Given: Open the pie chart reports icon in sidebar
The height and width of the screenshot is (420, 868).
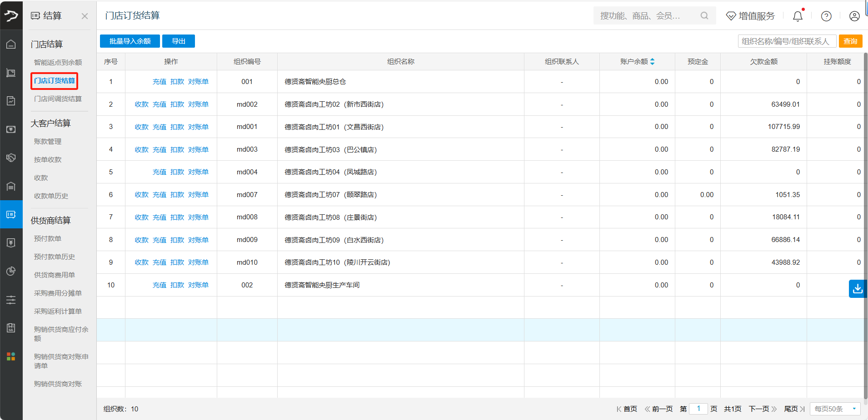Looking at the screenshot, I should 11,271.
